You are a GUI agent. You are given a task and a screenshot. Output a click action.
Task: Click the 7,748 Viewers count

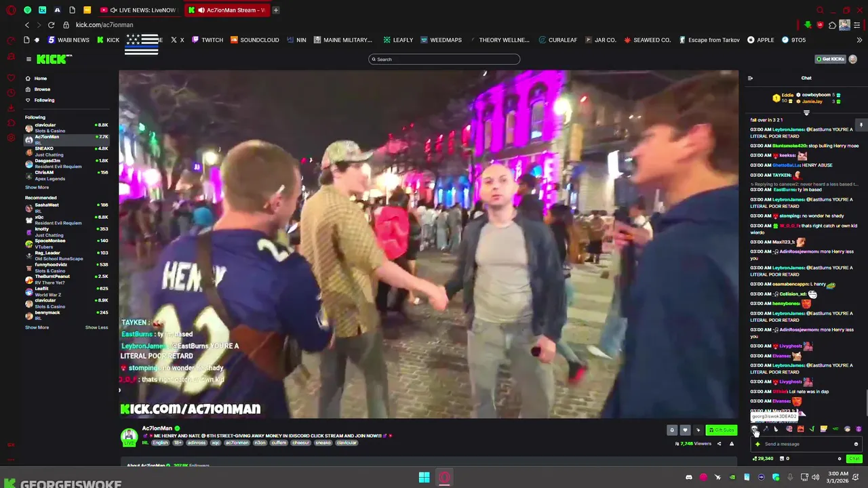pos(693,444)
